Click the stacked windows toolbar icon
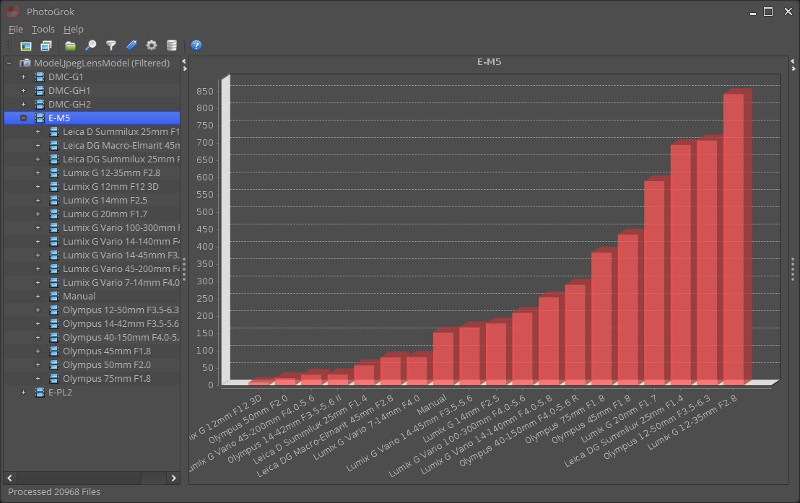The height and width of the screenshot is (503, 800). tap(46, 46)
